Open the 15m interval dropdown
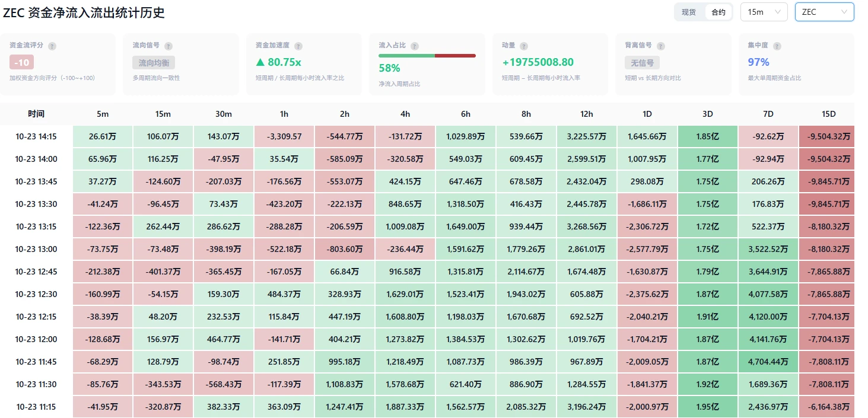 (x=764, y=12)
